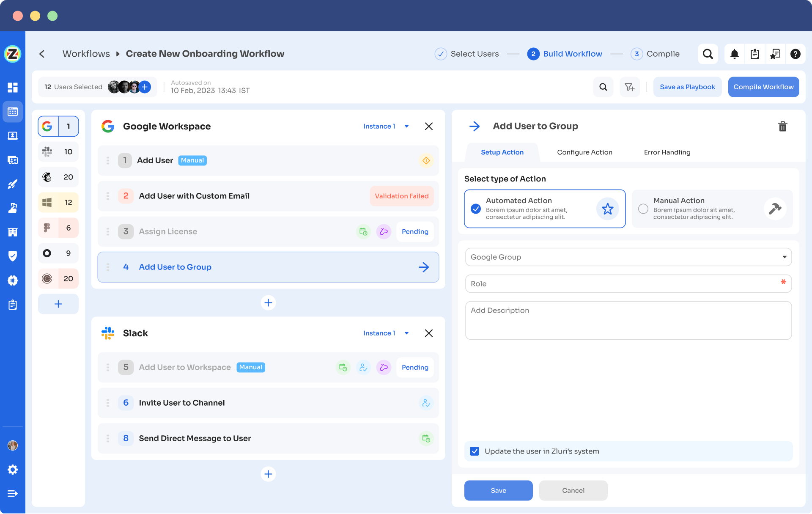This screenshot has height=514, width=812.
Task: Click the search icon in top toolbar
Action: click(x=708, y=53)
